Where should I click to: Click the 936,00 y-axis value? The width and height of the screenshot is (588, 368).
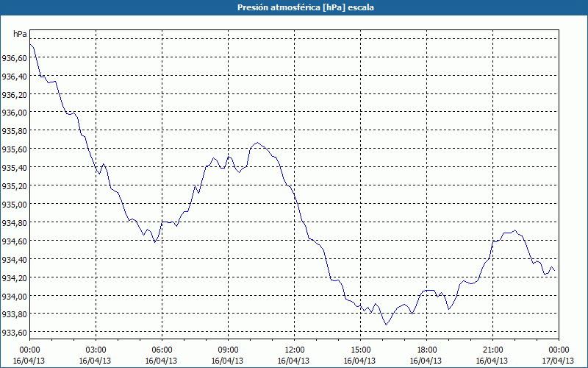pos(15,113)
